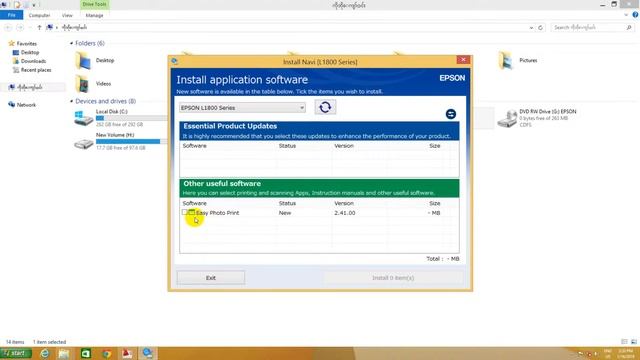Click the Install Navi title bar icon
Viewport: 640px width, 360px height.
[x=175, y=61]
